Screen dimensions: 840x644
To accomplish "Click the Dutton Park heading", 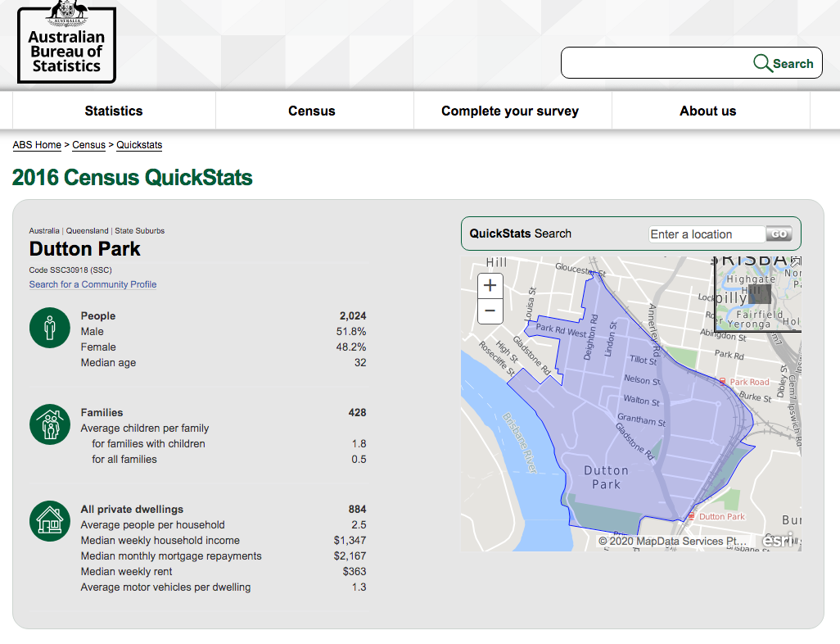I will click(x=84, y=249).
